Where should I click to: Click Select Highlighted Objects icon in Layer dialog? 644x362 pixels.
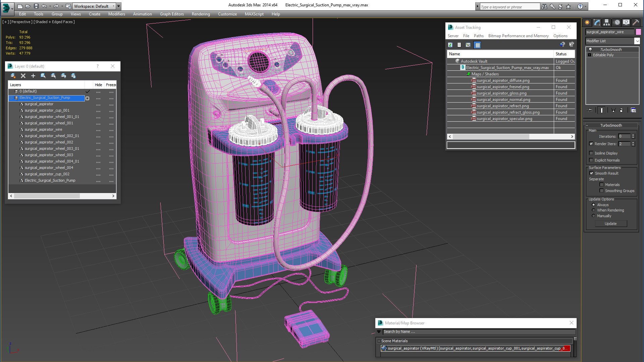[43, 76]
